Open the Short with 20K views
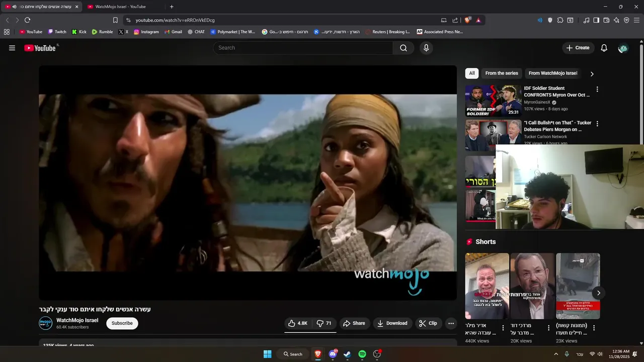 click(532, 286)
